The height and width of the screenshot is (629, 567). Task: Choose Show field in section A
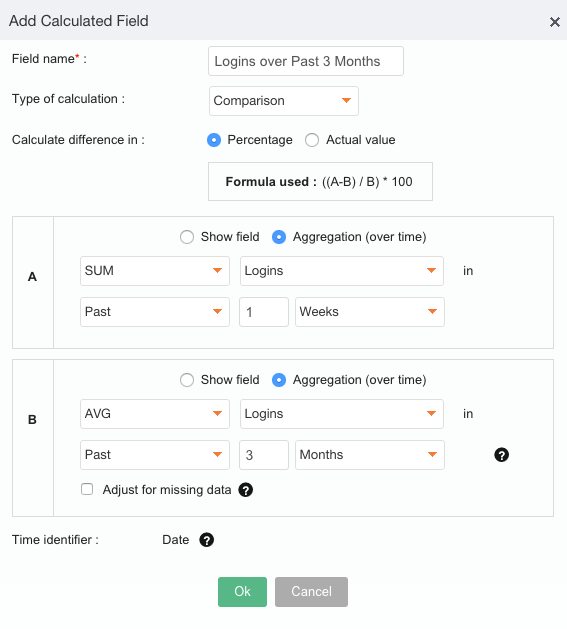[x=187, y=237]
